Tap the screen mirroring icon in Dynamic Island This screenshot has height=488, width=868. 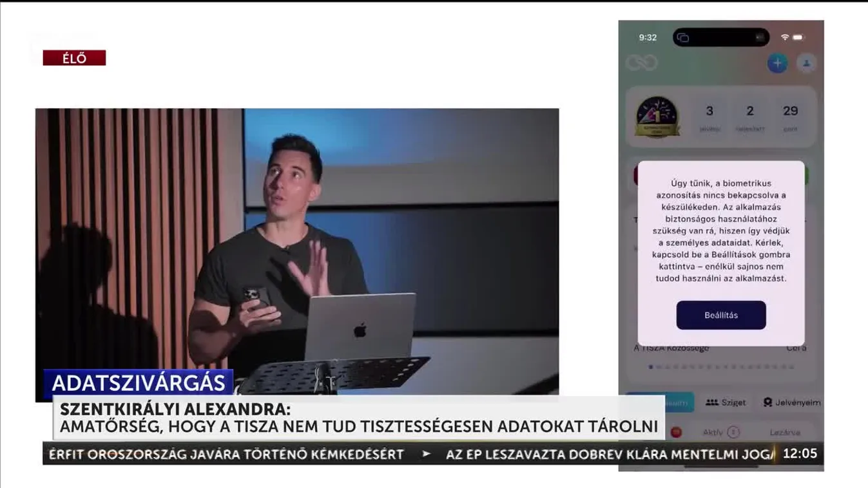click(683, 37)
